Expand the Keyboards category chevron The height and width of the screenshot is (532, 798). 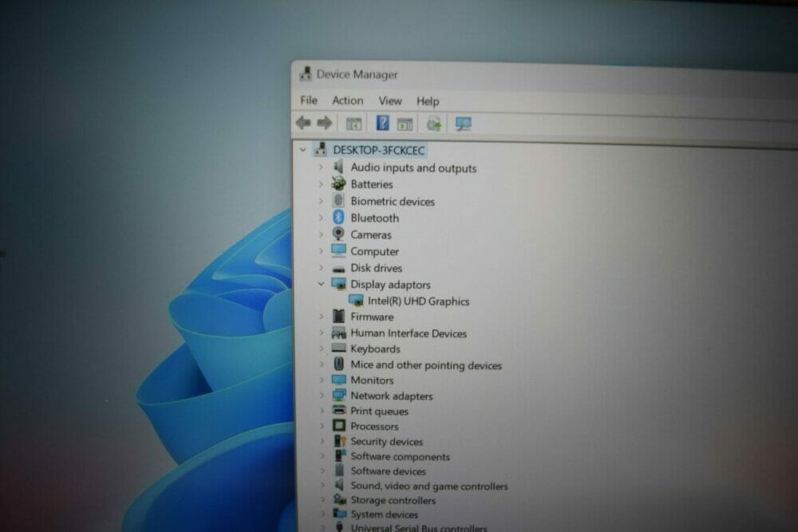[321, 349]
